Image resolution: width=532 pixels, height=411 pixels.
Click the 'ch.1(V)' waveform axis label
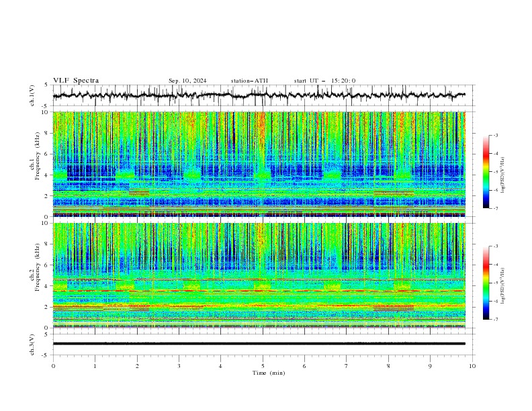(32, 95)
